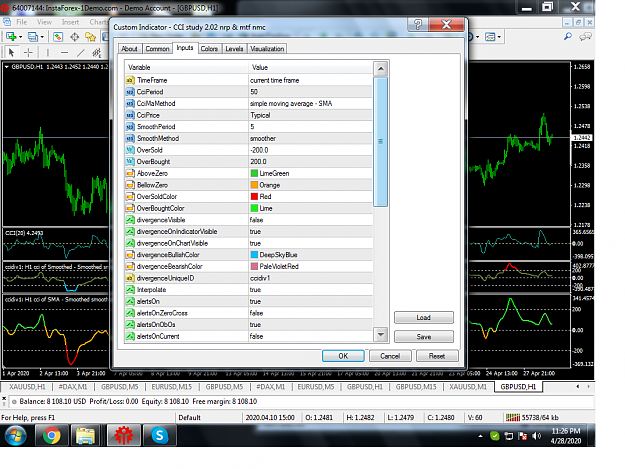Select the trendline drawing tool
The width and height of the screenshot is (625, 469).
[x=81, y=52]
